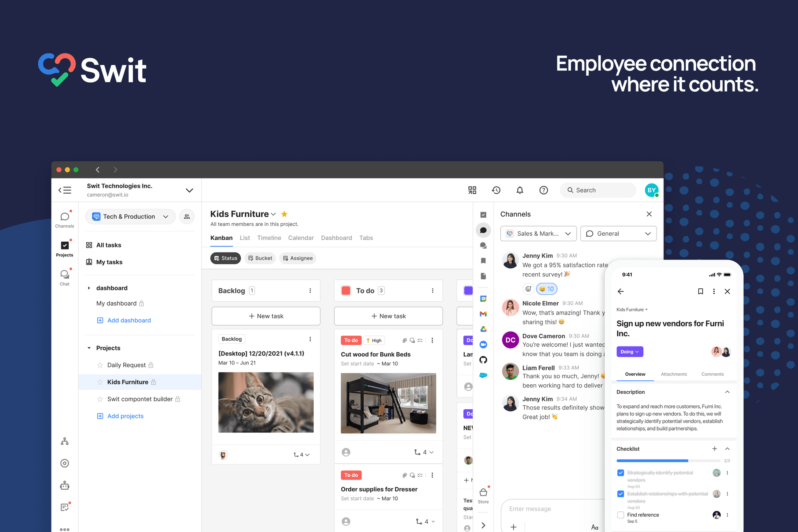The height and width of the screenshot is (532, 798).
Task: Open the Tech & Production workspace dropdown
Action: (x=131, y=217)
